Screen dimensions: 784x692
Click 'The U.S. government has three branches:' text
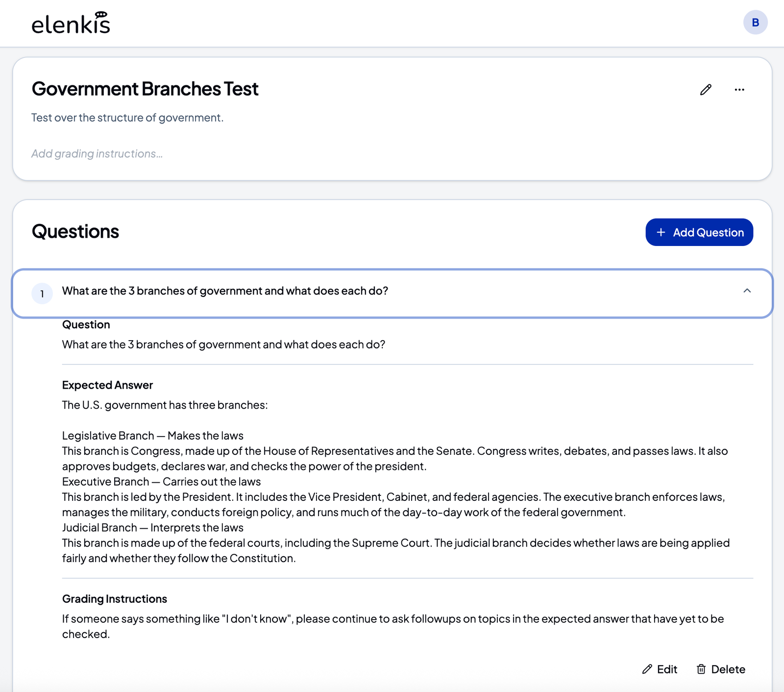tap(165, 405)
